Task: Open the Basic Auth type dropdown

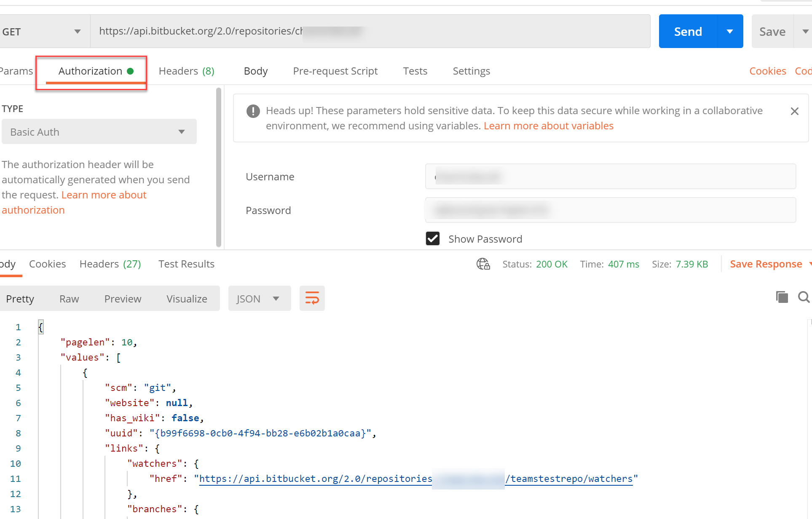Action: tap(99, 132)
